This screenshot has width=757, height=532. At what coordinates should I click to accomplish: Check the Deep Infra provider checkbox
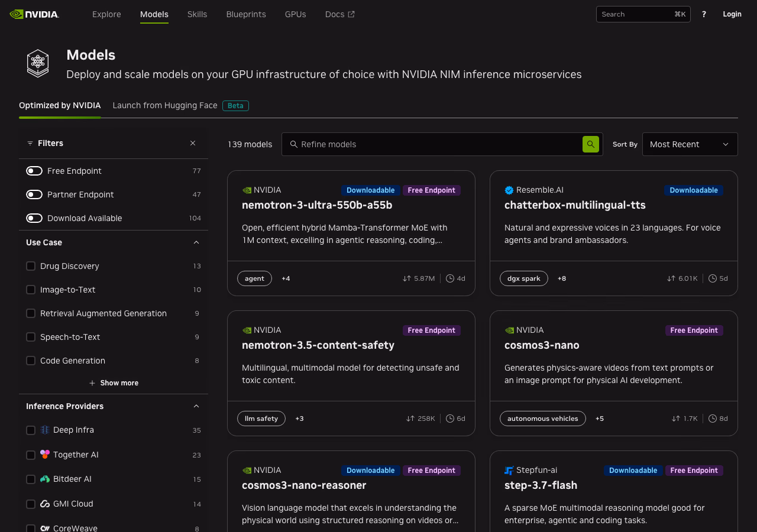click(31, 430)
